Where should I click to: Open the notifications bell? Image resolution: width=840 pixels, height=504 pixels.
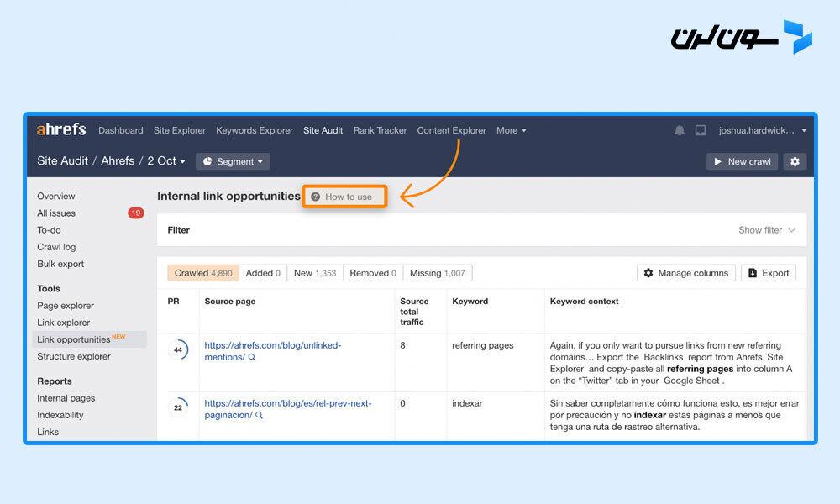click(x=680, y=130)
